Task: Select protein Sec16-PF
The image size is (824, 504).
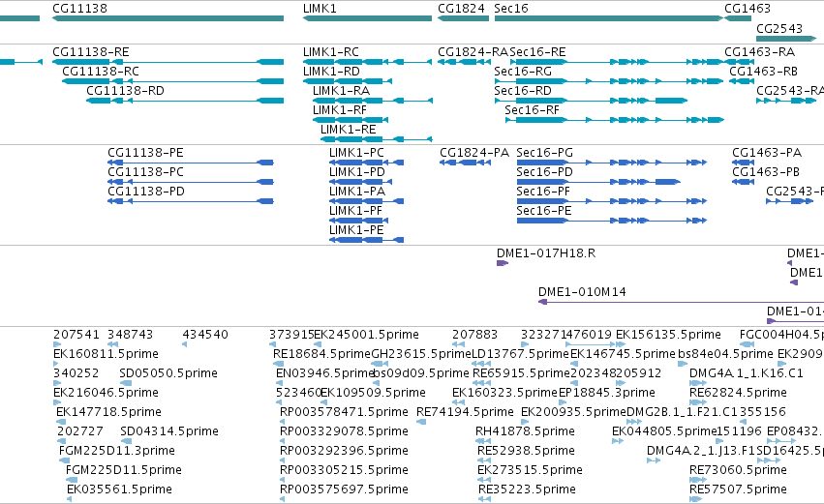Action: tap(543, 192)
